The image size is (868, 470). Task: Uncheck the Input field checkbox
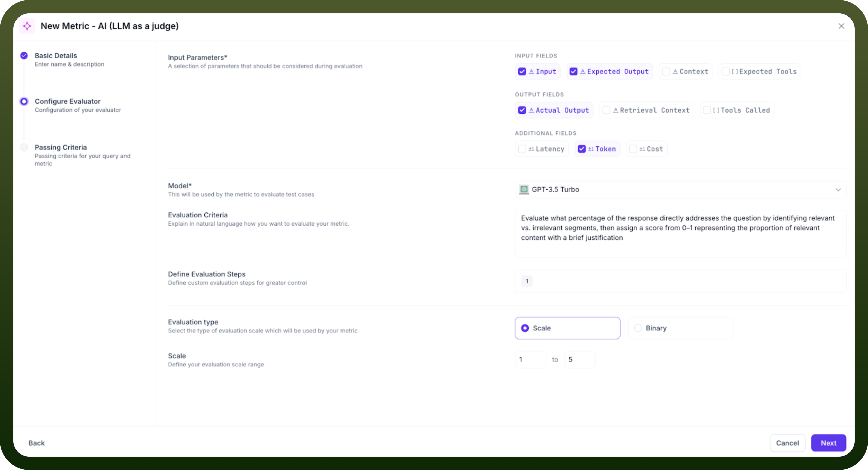pos(522,71)
